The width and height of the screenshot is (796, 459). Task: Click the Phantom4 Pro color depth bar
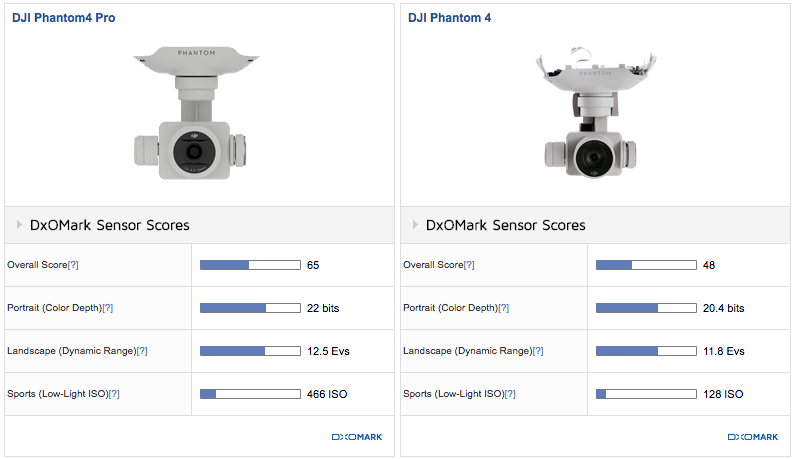[x=250, y=308]
